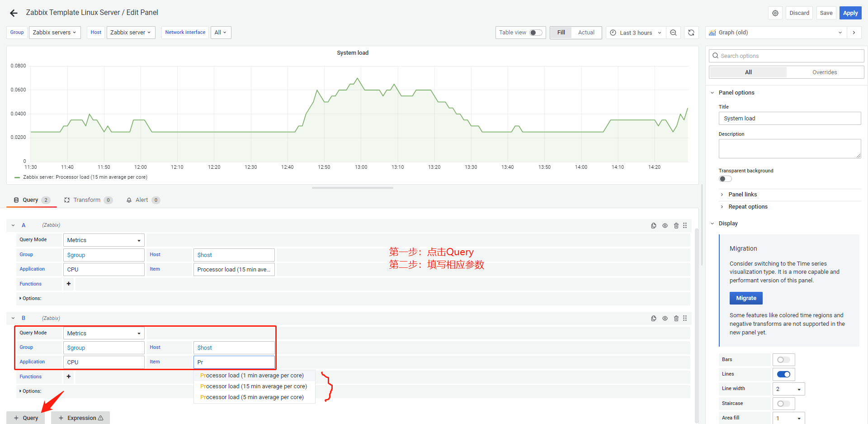The width and height of the screenshot is (868, 424).
Task: Add a new Expression
Action: [80, 418]
